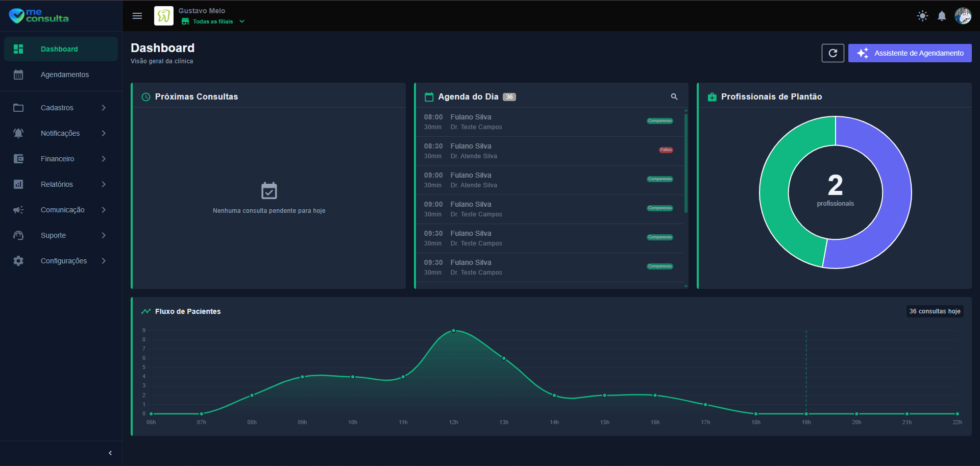The height and width of the screenshot is (466, 980).
Task: Click the 36 consultas hoje badge
Action: 935,311
